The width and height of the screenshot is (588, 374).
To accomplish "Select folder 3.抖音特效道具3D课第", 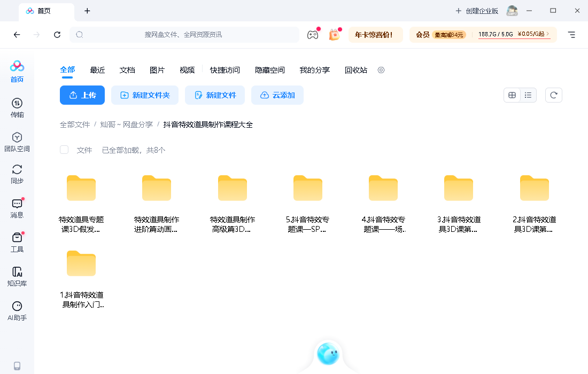I will [459, 204].
